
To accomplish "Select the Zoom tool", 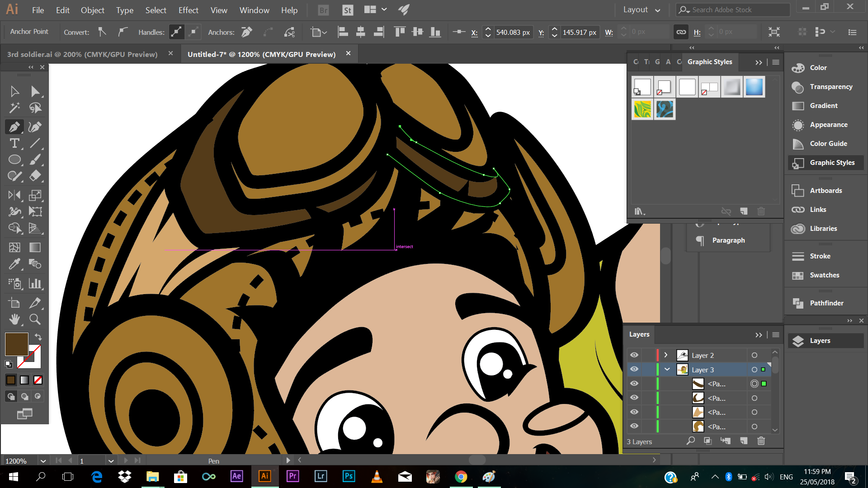I will [x=35, y=319].
